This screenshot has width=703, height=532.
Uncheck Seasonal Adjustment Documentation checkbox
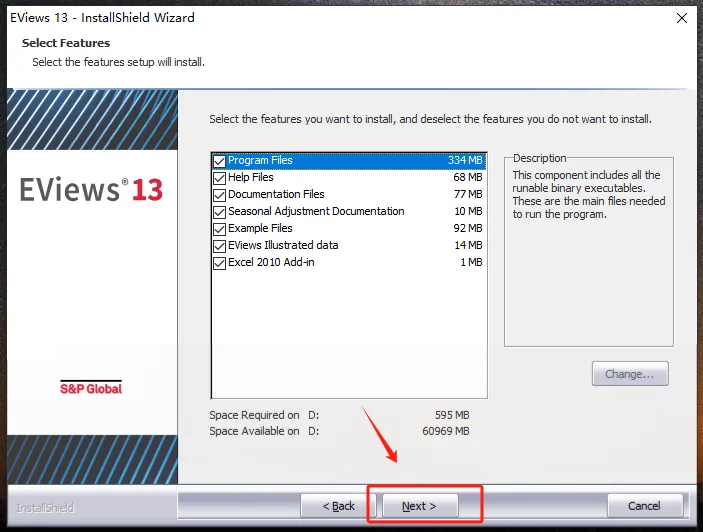click(219, 212)
